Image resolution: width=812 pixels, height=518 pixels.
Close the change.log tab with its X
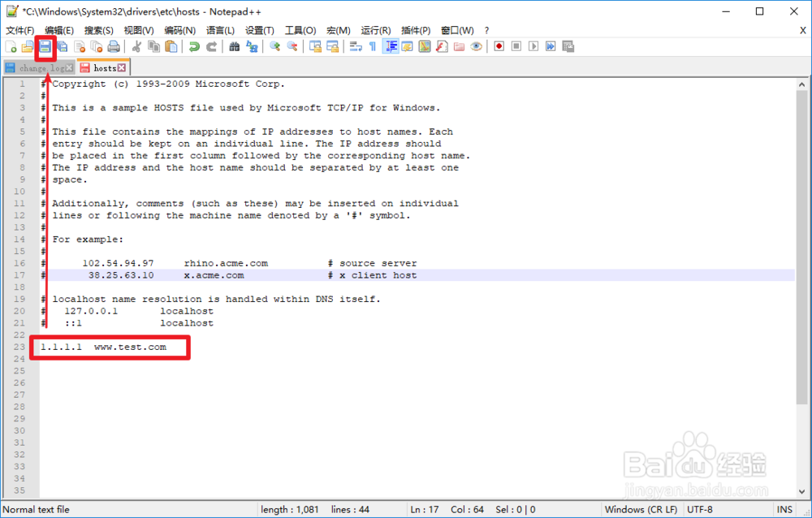69,68
